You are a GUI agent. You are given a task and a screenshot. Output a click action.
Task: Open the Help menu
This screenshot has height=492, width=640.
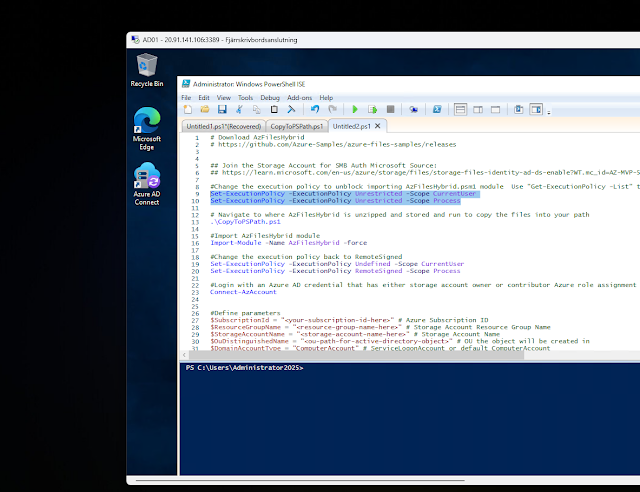(x=326, y=98)
